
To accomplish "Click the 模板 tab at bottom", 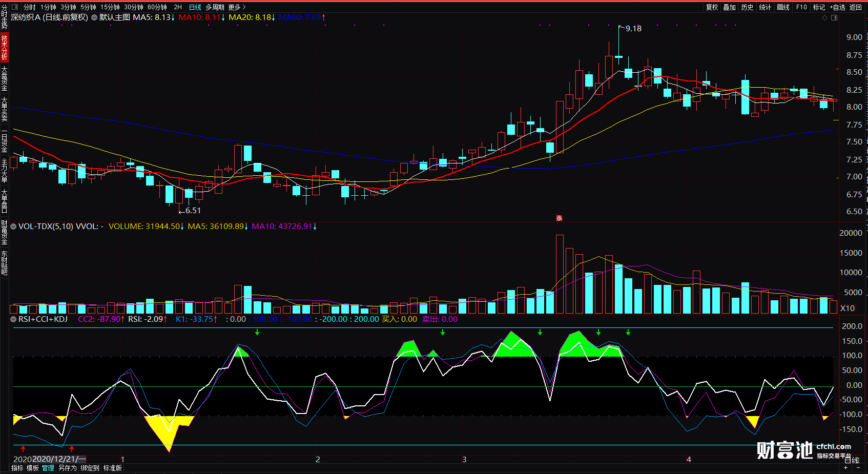I will point(33,468).
